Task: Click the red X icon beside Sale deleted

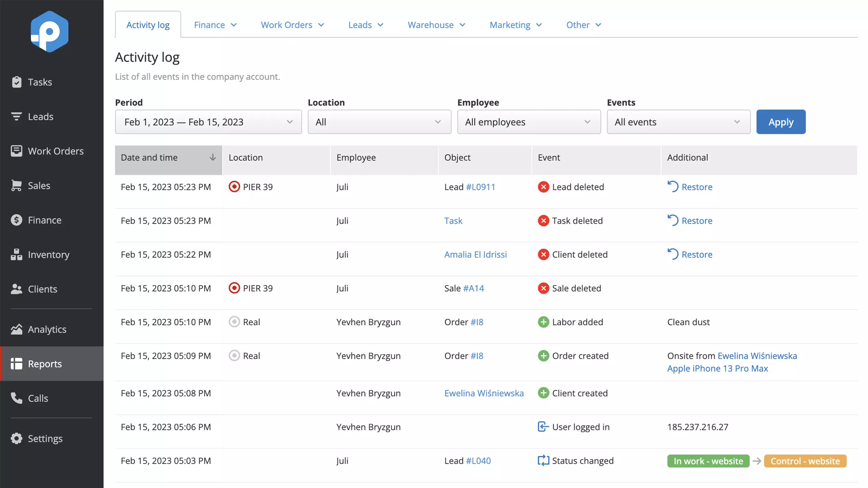Action: tap(543, 288)
